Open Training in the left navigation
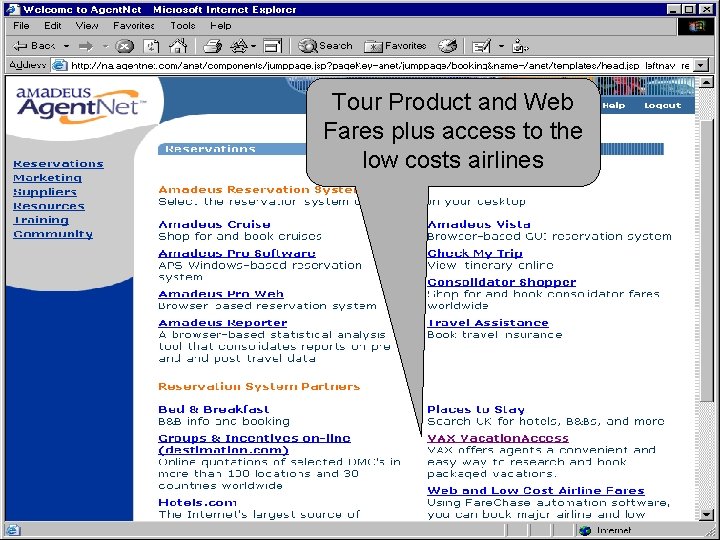Image resolution: width=720 pixels, height=540 pixels. point(41,220)
